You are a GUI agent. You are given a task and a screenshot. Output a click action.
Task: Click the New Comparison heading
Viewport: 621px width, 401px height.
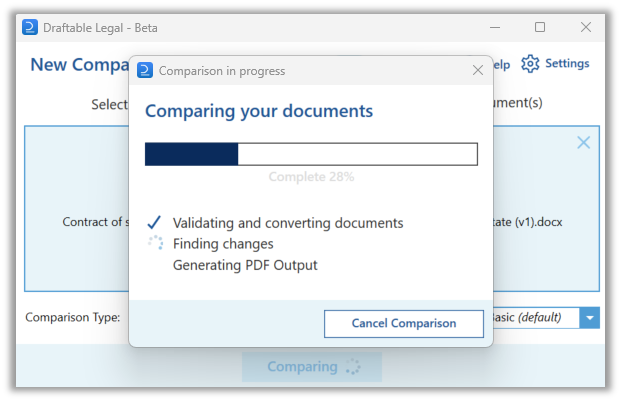pyautogui.click(x=80, y=65)
